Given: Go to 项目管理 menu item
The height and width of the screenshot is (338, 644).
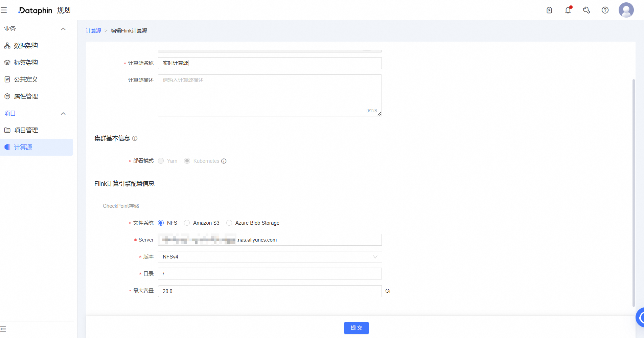Looking at the screenshot, I should (26, 130).
